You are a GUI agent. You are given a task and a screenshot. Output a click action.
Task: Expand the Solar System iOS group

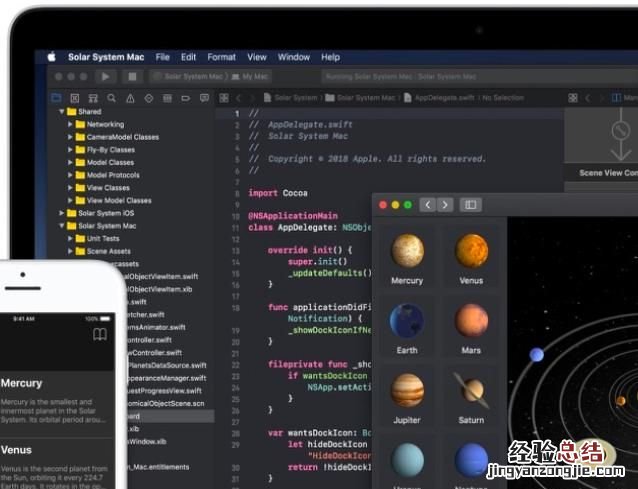60,213
